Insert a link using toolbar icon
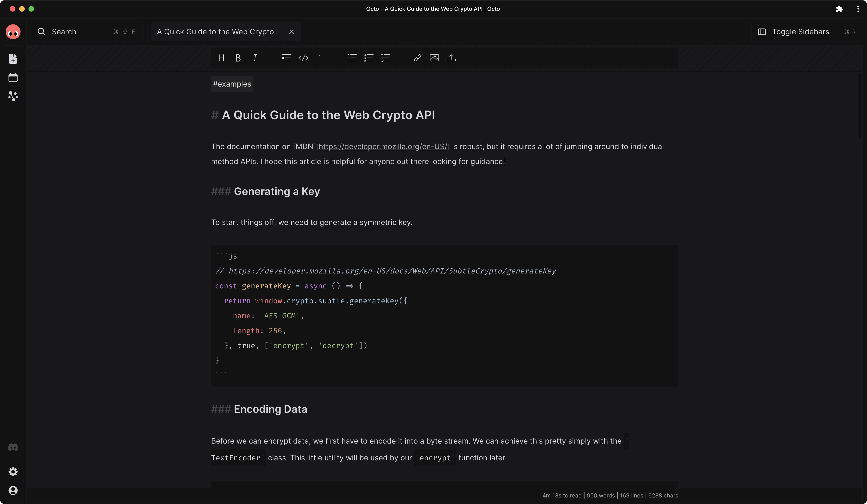The image size is (867, 504). pyautogui.click(x=417, y=58)
